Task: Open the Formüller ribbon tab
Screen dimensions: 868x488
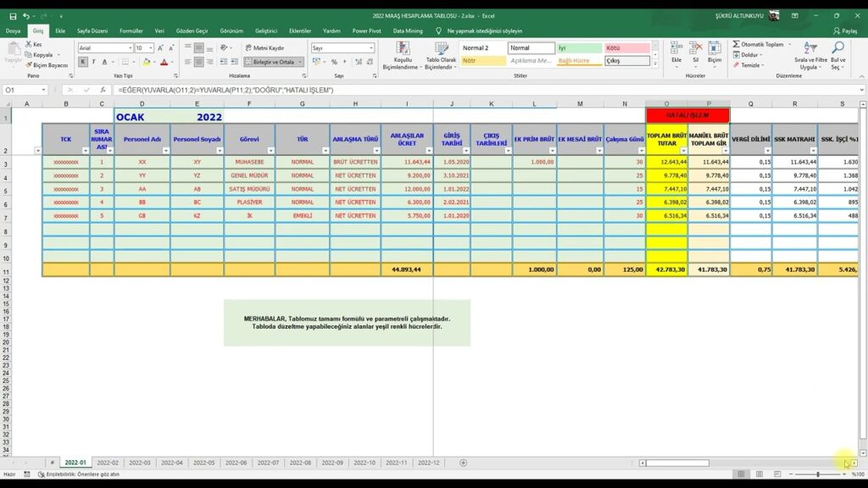Action: [x=131, y=30]
